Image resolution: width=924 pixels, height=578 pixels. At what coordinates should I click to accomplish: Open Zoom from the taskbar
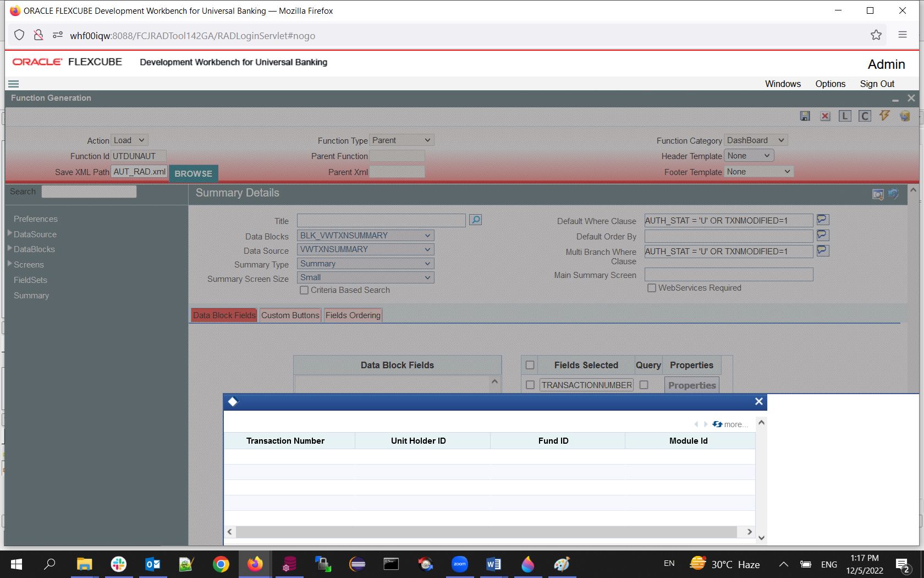point(460,564)
